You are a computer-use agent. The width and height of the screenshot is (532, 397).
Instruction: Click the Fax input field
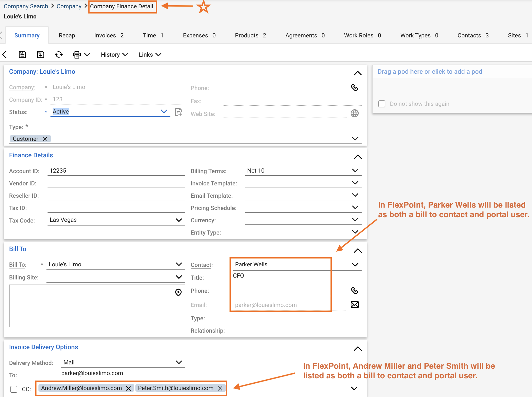(x=292, y=101)
